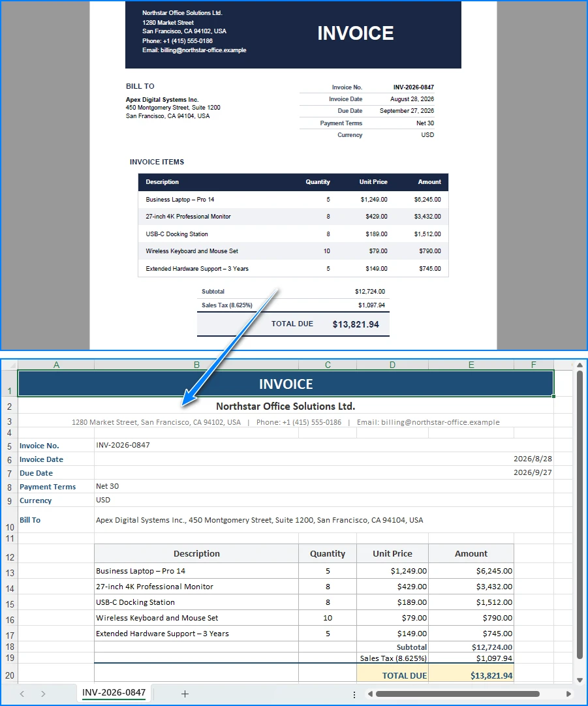Select row 1 header
Viewport: 588px width, 706px height.
[9, 384]
